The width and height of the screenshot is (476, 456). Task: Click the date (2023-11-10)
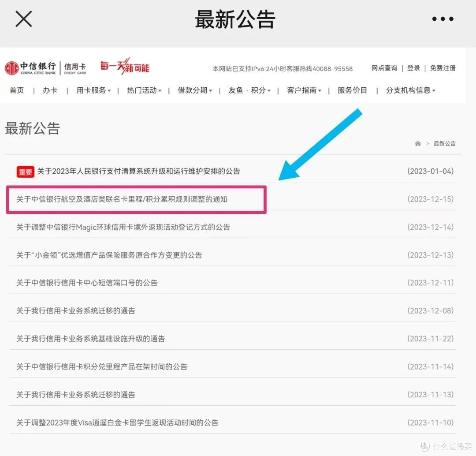430,422
